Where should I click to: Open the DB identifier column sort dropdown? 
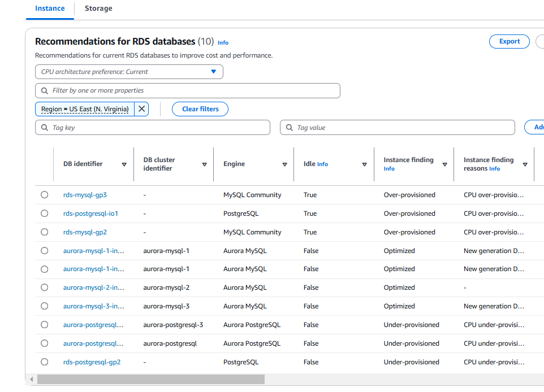point(124,164)
